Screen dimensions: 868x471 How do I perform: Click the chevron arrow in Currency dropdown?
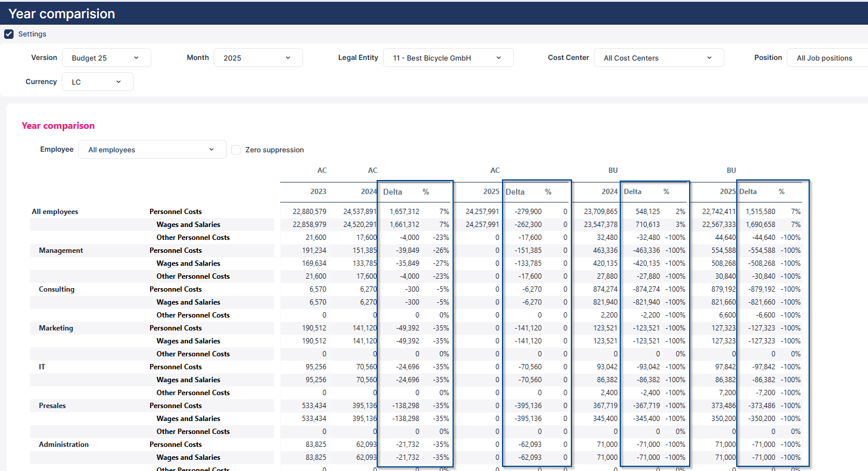coord(118,82)
